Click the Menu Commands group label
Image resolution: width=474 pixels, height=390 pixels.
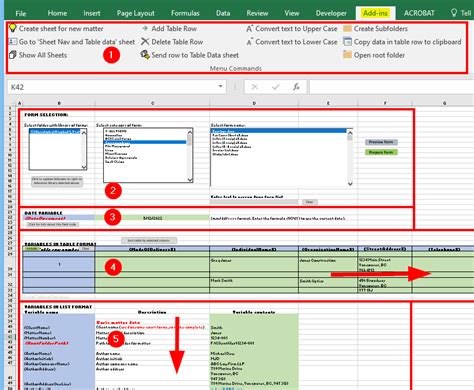tap(236, 68)
